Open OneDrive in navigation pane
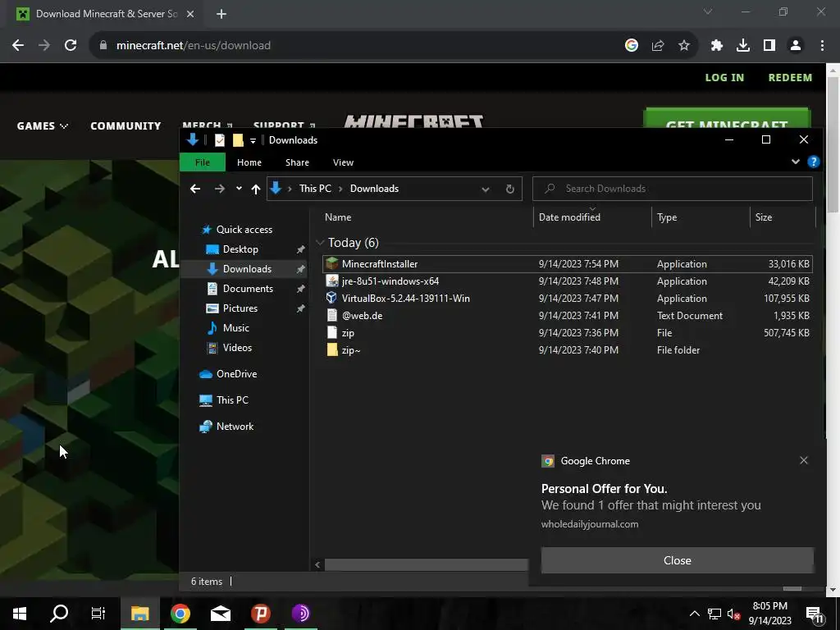 point(228,374)
